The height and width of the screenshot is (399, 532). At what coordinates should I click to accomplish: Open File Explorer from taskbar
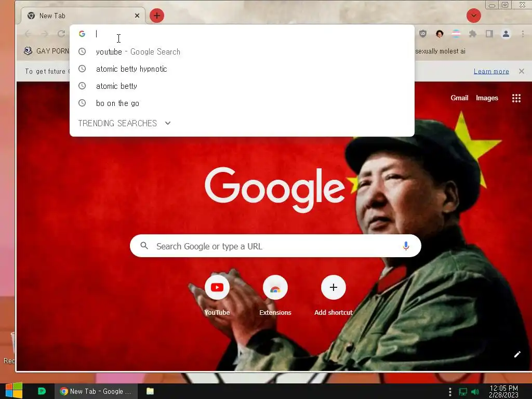point(150,391)
